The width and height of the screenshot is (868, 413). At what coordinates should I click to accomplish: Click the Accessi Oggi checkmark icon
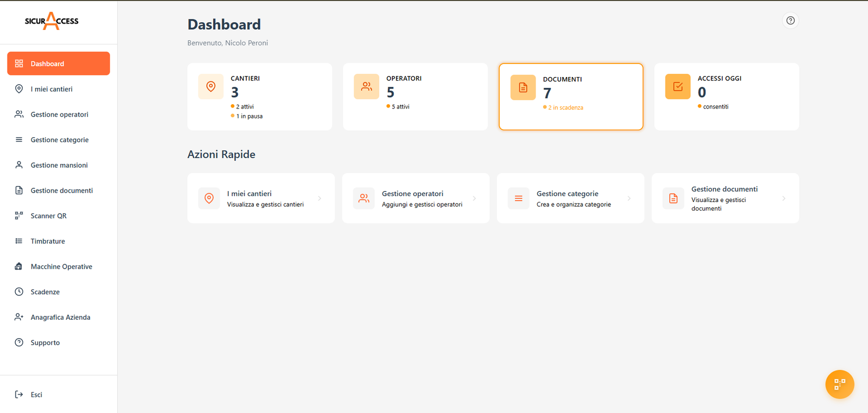click(x=678, y=87)
